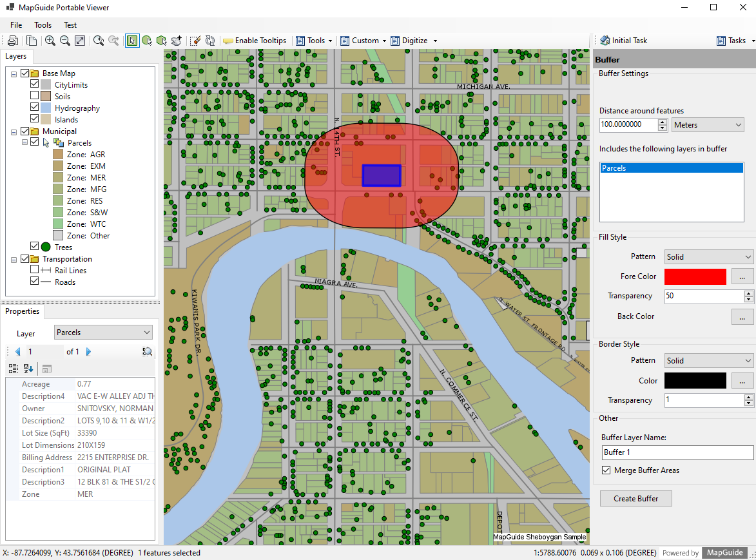
Task: Sort properties alphabetically
Action: tap(28, 369)
